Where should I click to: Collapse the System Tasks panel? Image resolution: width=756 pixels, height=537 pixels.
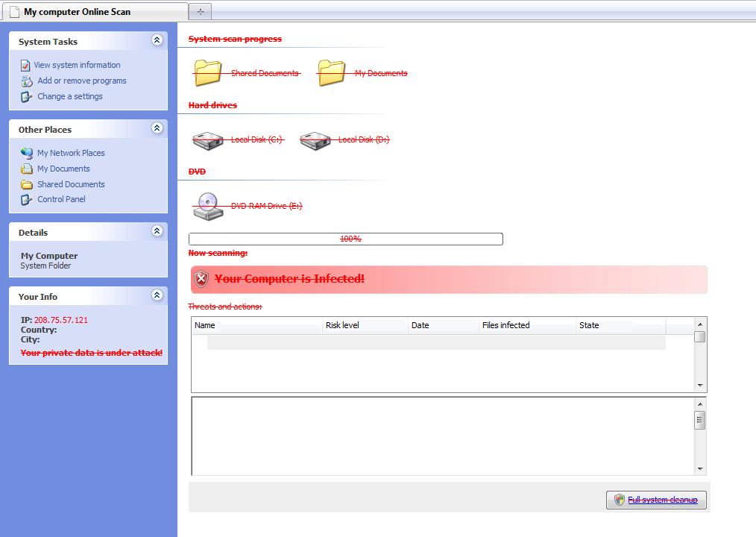pos(157,40)
